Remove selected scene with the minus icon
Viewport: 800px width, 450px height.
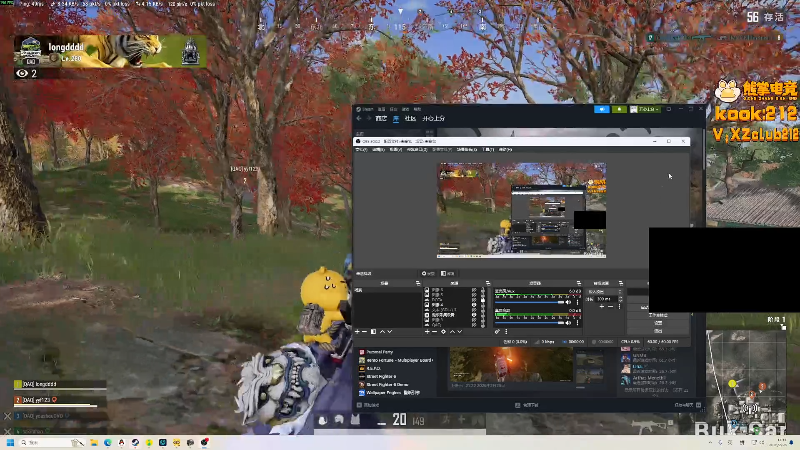pos(364,332)
